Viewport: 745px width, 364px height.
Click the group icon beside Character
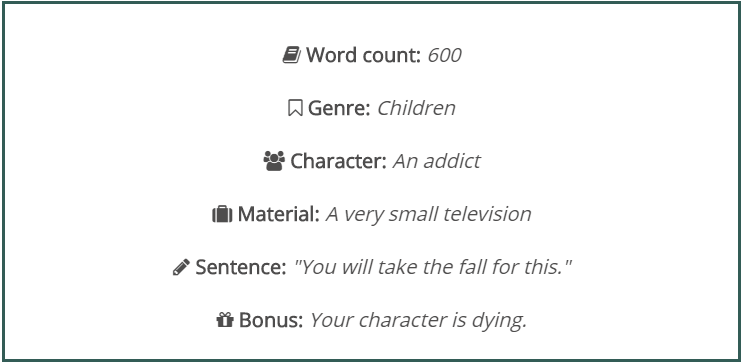[x=274, y=162]
